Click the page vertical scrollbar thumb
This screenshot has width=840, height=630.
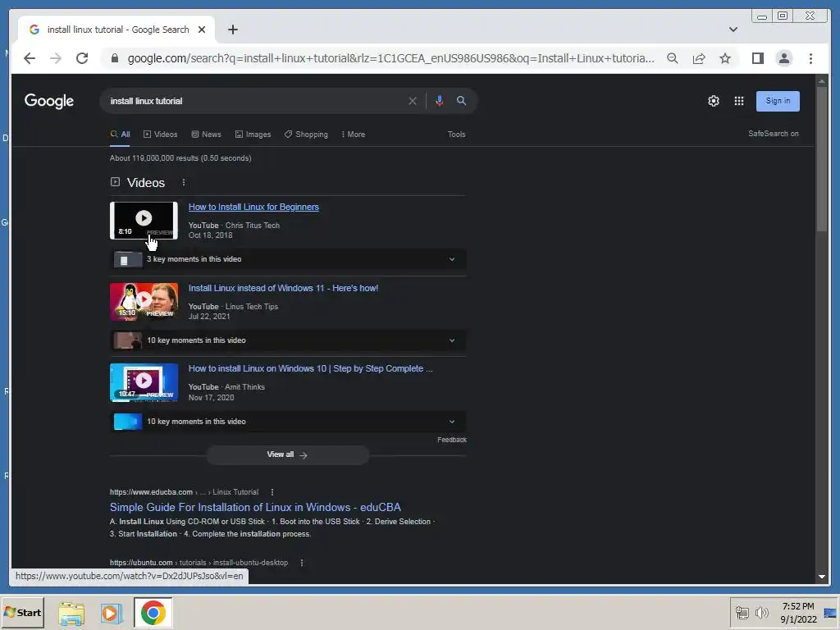tap(822, 158)
